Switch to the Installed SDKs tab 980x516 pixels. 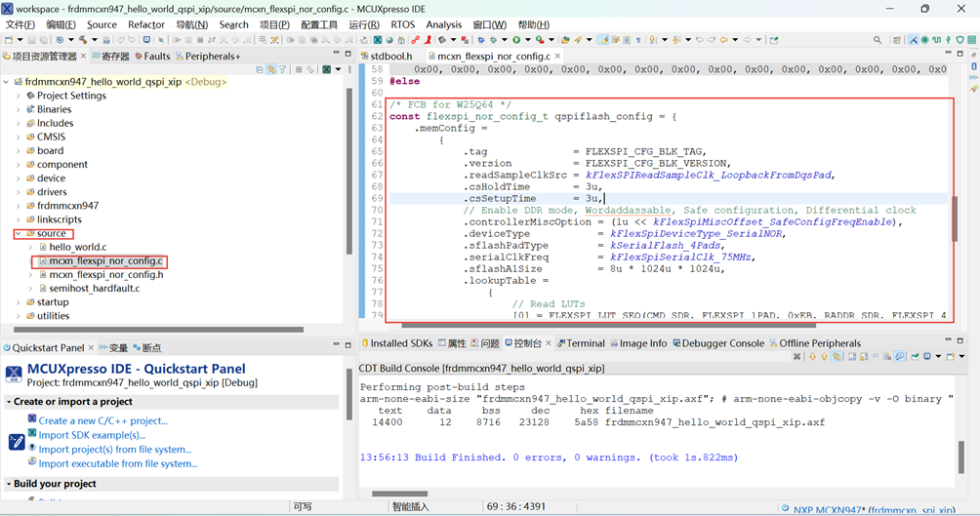[397, 343]
